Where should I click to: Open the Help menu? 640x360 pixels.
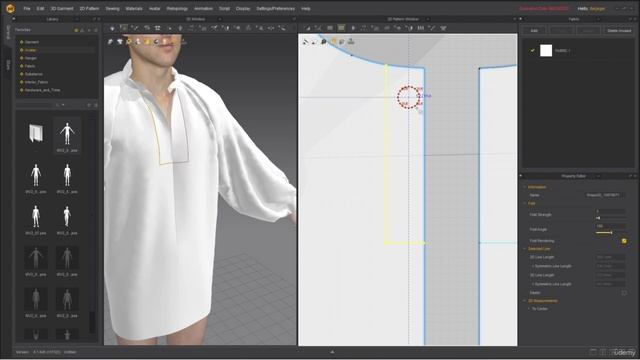pos(306,9)
